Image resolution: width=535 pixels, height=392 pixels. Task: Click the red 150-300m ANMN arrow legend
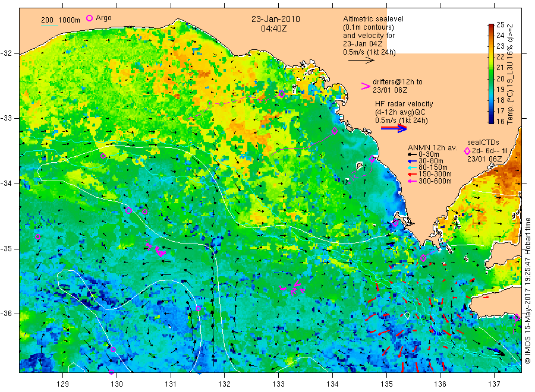pyautogui.click(x=412, y=174)
